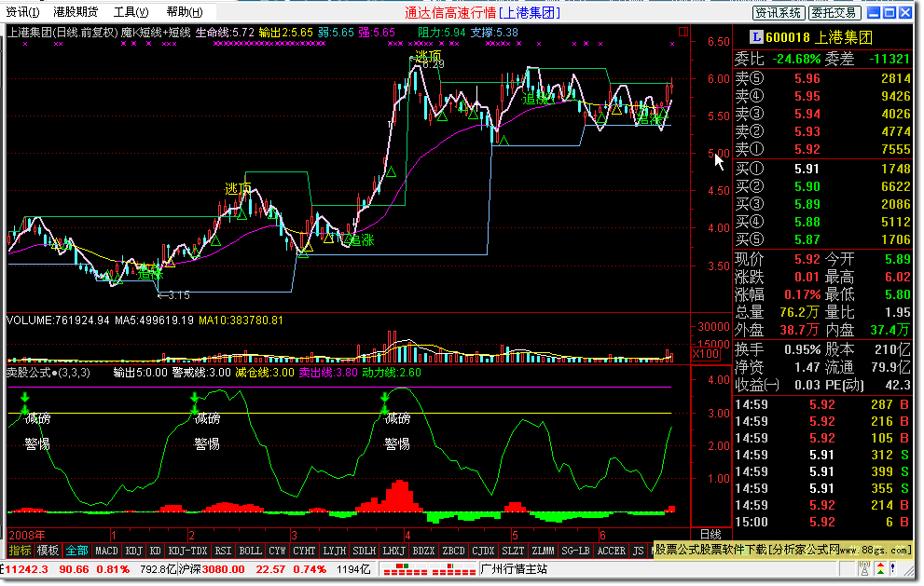Click the 2008年 date axis label
Screen dimensions: 924x586
27,535
